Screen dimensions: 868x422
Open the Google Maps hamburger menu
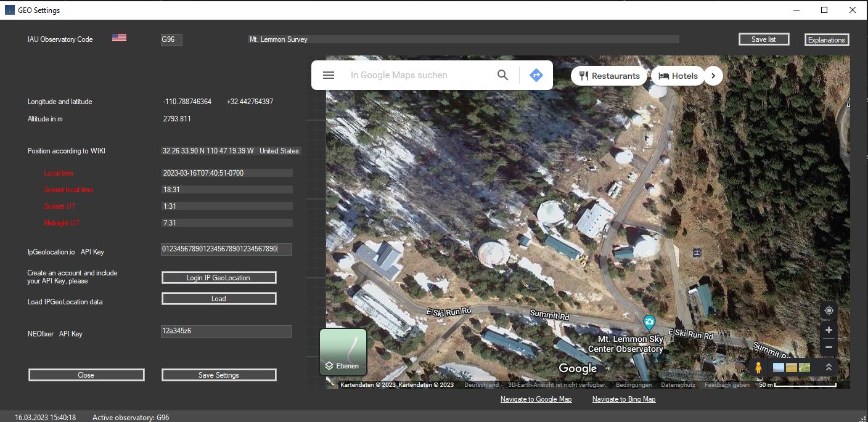(x=329, y=75)
